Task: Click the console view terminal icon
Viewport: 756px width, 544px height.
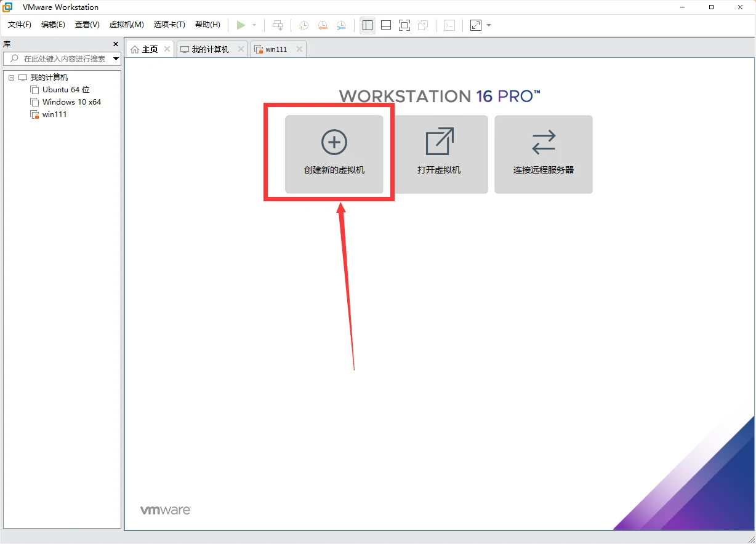Action: click(450, 25)
